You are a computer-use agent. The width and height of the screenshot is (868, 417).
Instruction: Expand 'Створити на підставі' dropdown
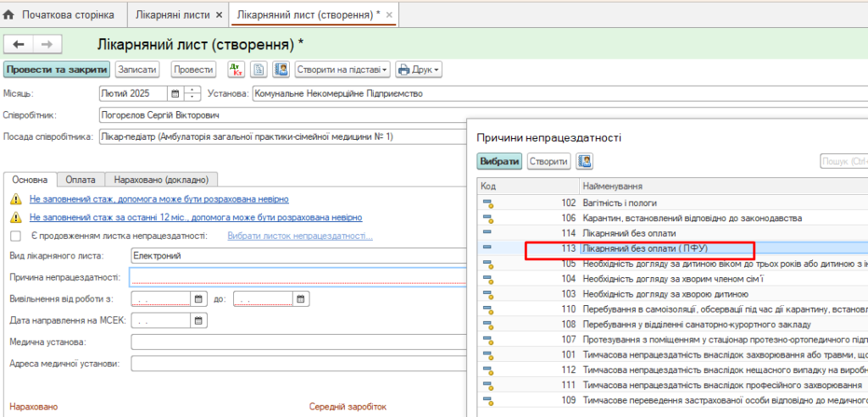click(x=342, y=69)
